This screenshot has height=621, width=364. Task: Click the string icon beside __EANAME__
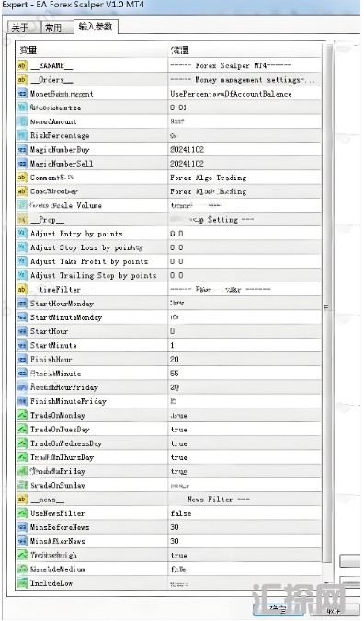click(22, 65)
